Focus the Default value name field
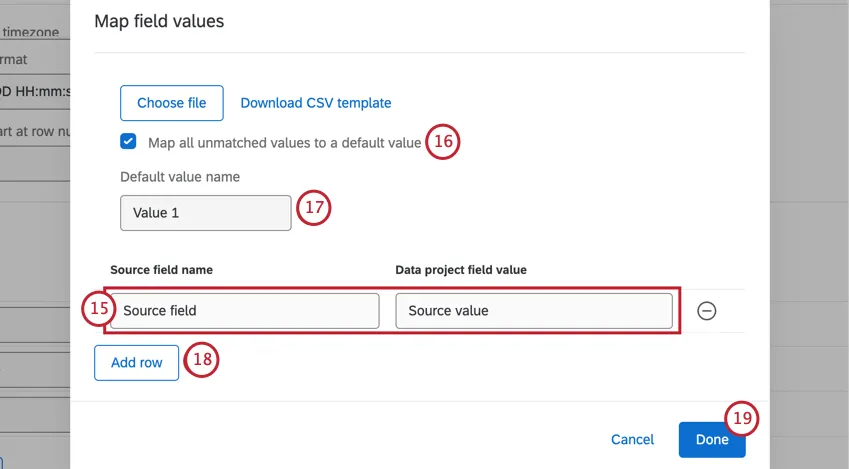Image resolution: width=850 pixels, height=469 pixels. pyautogui.click(x=206, y=213)
